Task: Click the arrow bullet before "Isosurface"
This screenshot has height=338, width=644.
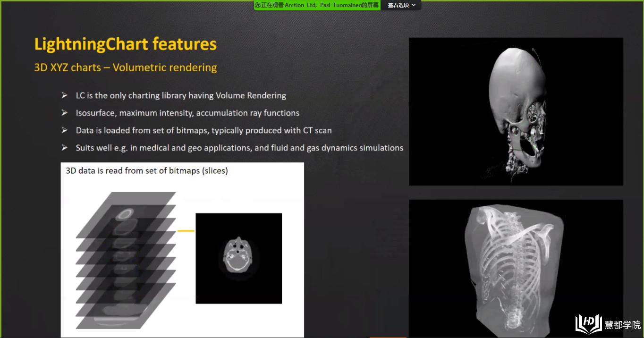Action: 65,113
